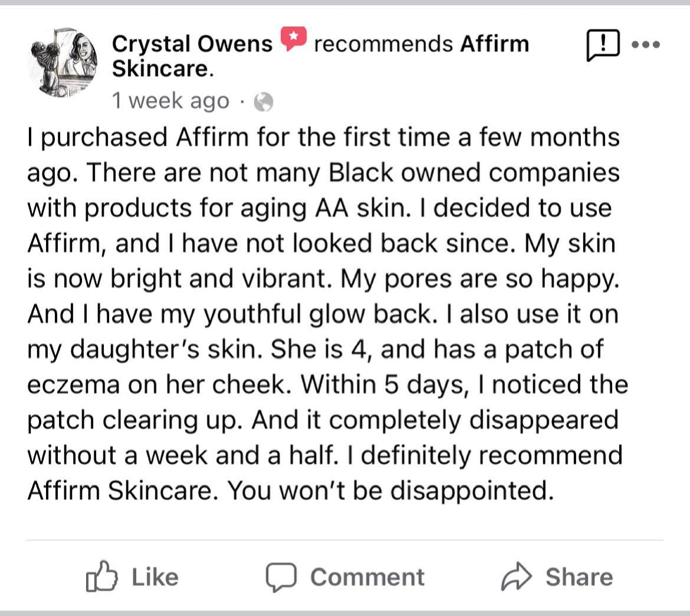The height and width of the screenshot is (616, 690).
Task: Click the word "recommends" in the header
Action: [x=383, y=44]
